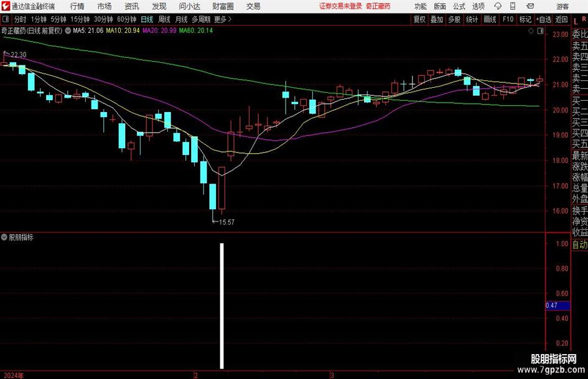Open the 财富圈 menu
Viewport: 588px width, 379px height.
tap(223, 6)
